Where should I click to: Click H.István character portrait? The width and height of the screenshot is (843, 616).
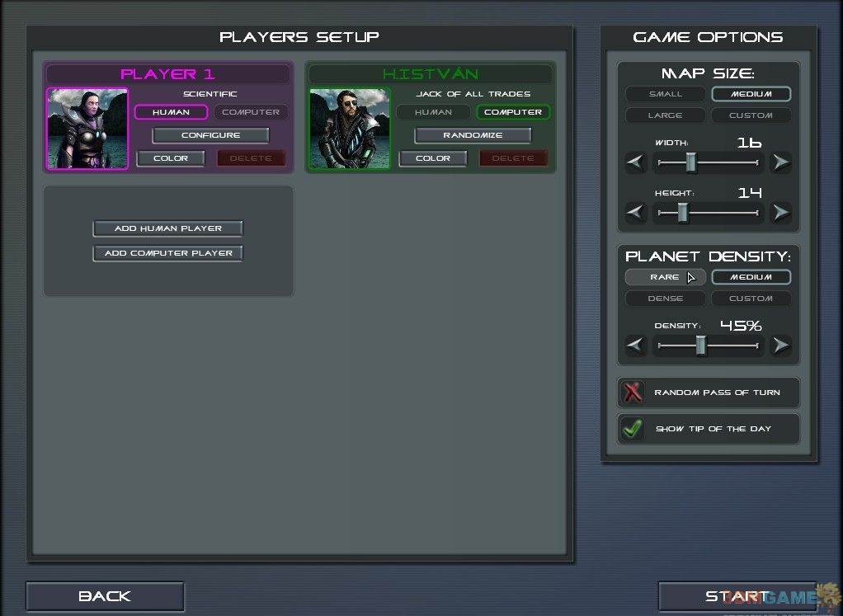point(350,129)
